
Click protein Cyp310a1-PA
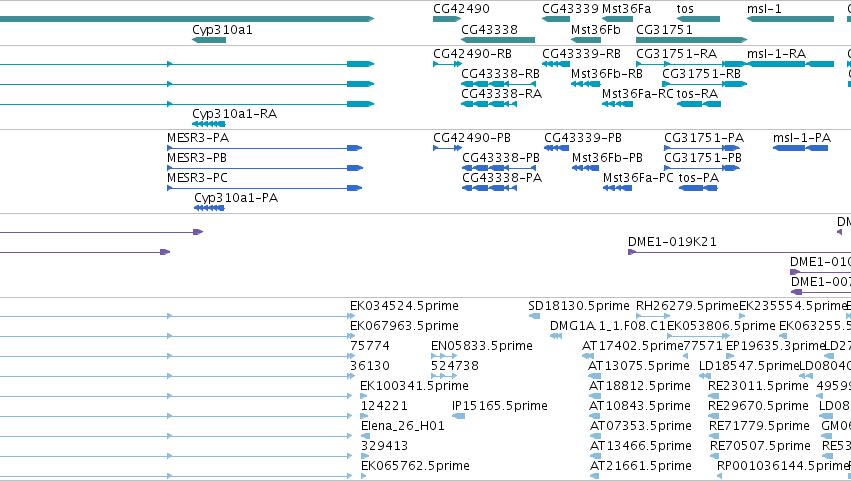click(236, 198)
